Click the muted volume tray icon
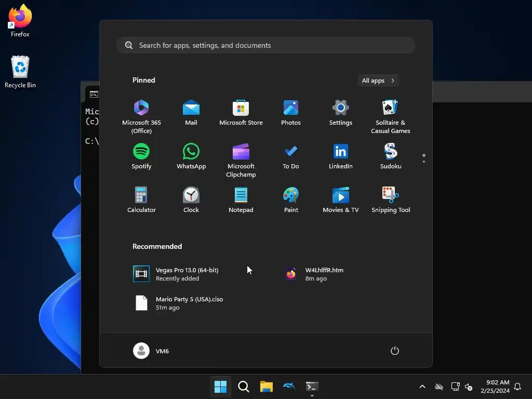This screenshot has width=532, height=399. (x=469, y=387)
